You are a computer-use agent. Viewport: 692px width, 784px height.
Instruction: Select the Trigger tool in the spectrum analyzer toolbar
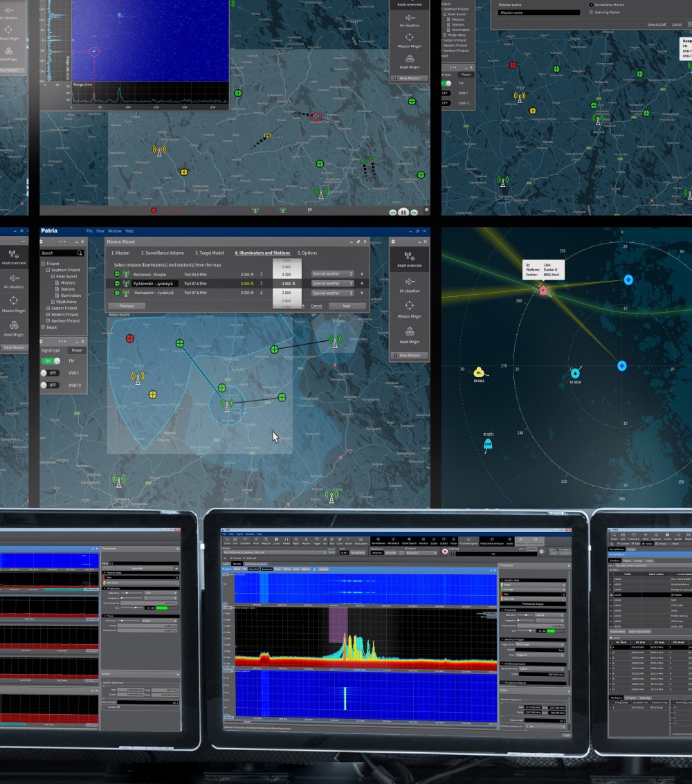click(316, 540)
